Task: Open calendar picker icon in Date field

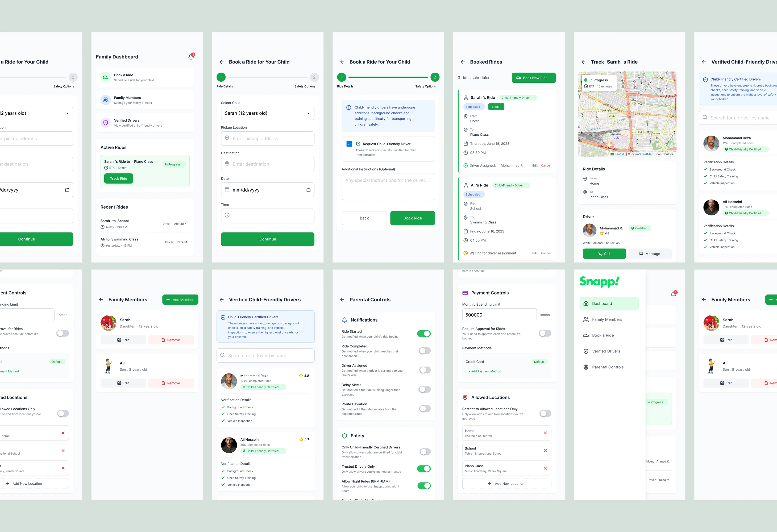Action: [308, 190]
